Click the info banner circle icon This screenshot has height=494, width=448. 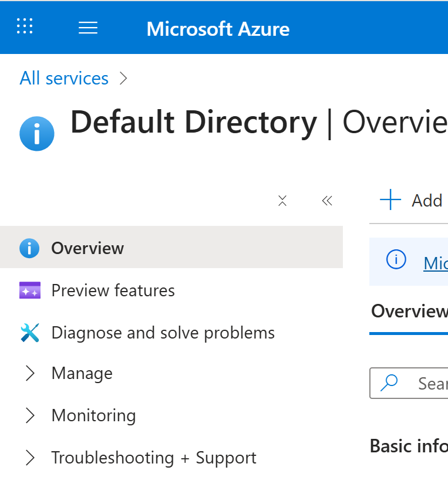[x=396, y=259]
